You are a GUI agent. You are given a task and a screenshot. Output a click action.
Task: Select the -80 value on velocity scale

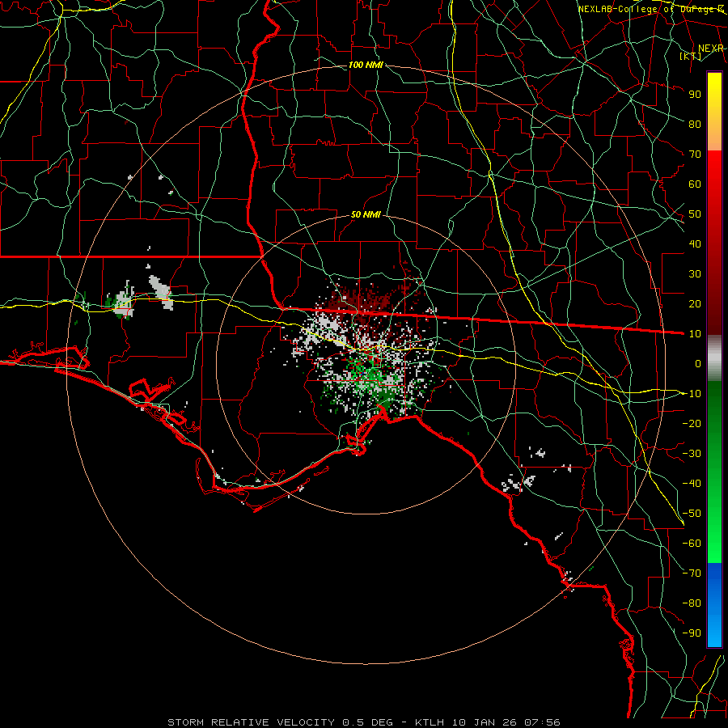click(x=692, y=603)
